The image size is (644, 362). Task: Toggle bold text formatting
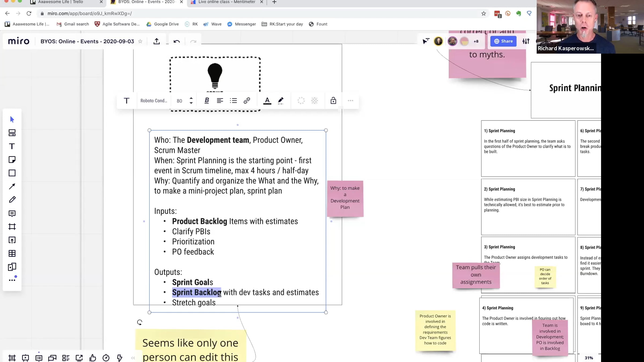coord(207,101)
